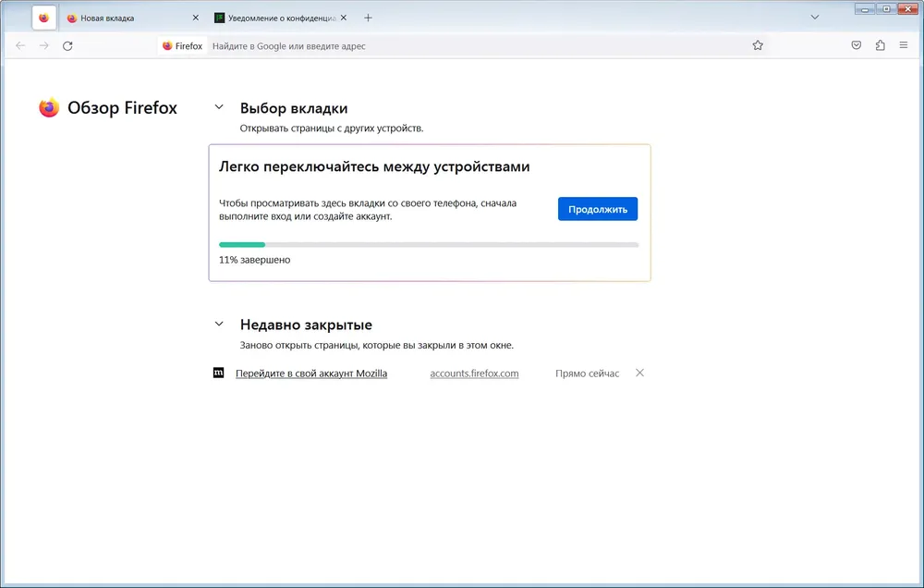The height and width of the screenshot is (588, 924).
Task: Open the application hamburger menu
Action: click(x=904, y=45)
